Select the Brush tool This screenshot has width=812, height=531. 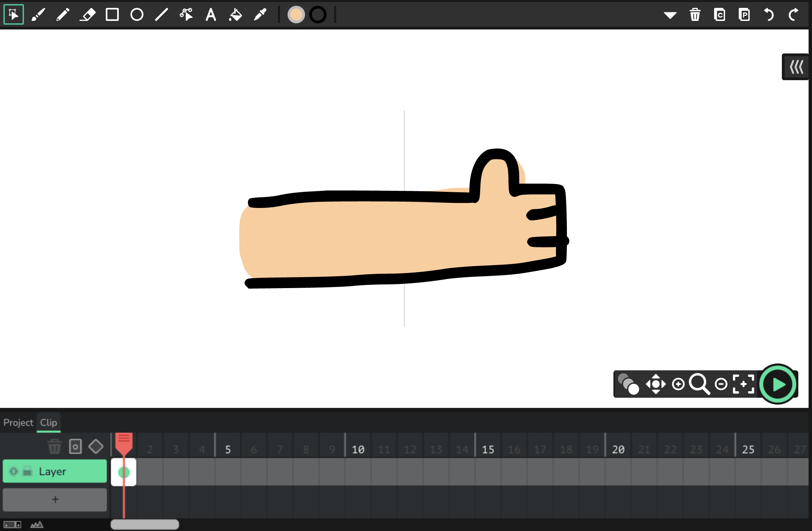click(x=38, y=14)
